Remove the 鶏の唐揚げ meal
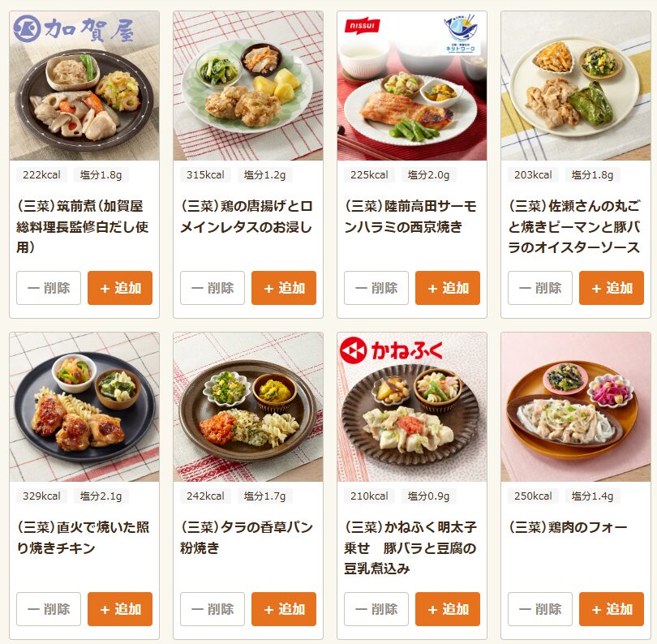This screenshot has height=644, width=657. tap(213, 288)
